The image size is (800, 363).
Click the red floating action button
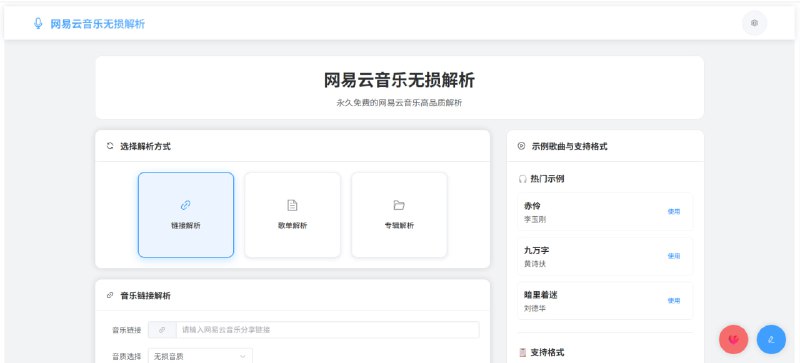tap(734, 340)
